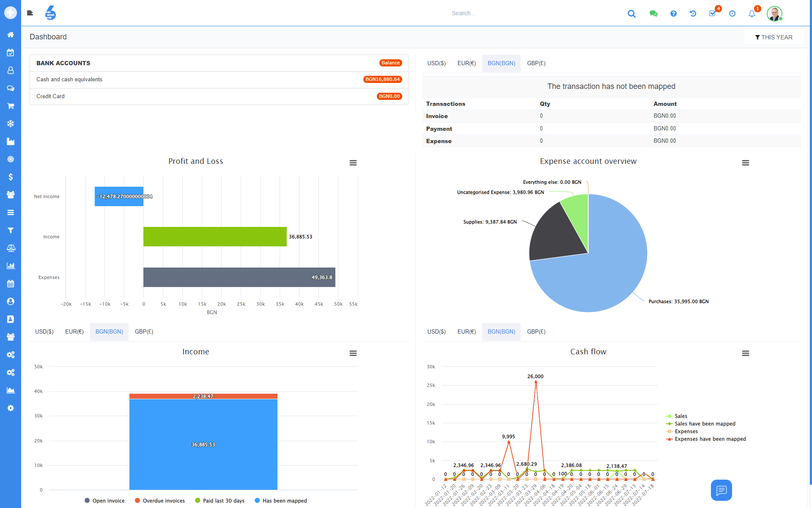Toggle Open invoice legend in Income chart
The height and width of the screenshot is (508, 812).
105,500
